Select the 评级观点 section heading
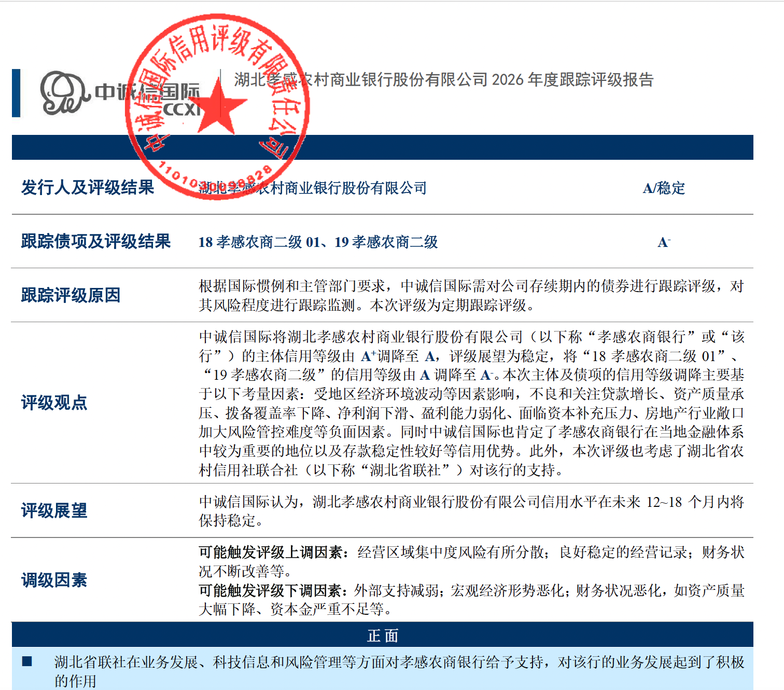Image resolution: width=784 pixels, height=690 pixels. coord(54,403)
